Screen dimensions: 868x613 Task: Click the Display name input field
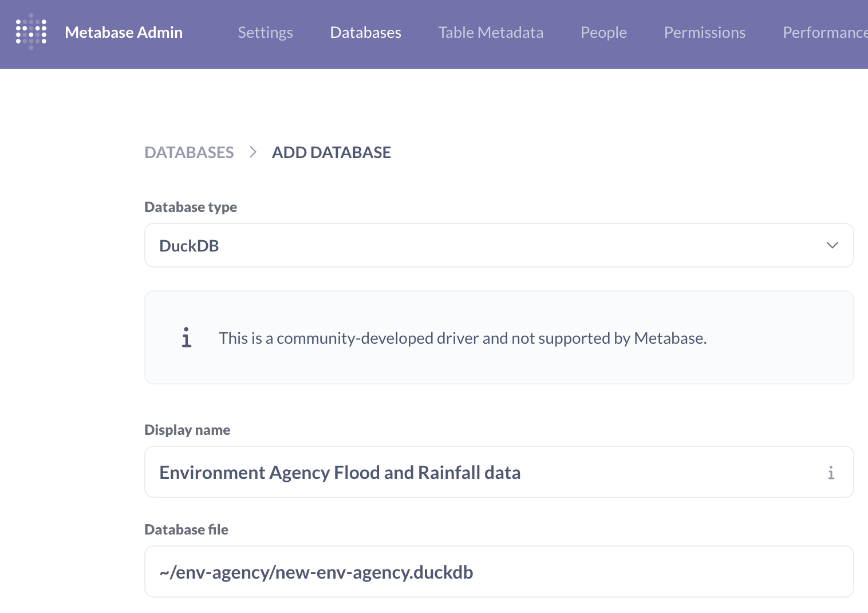click(x=499, y=472)
